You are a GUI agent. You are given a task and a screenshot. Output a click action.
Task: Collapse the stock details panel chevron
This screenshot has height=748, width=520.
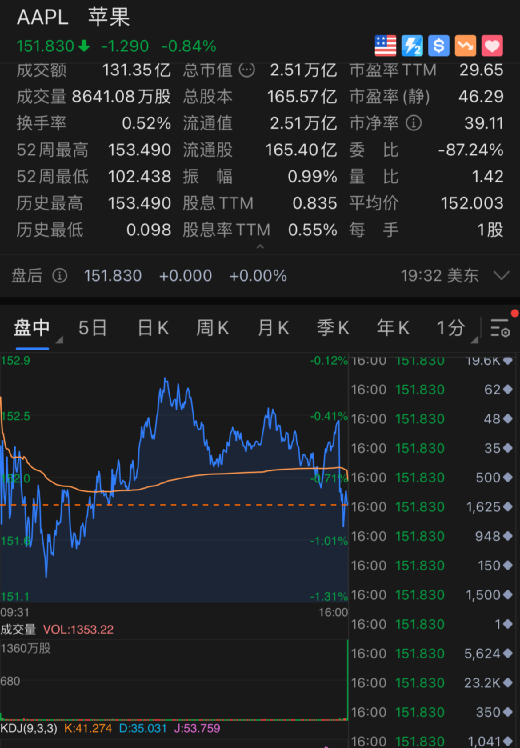coord(260,247)
